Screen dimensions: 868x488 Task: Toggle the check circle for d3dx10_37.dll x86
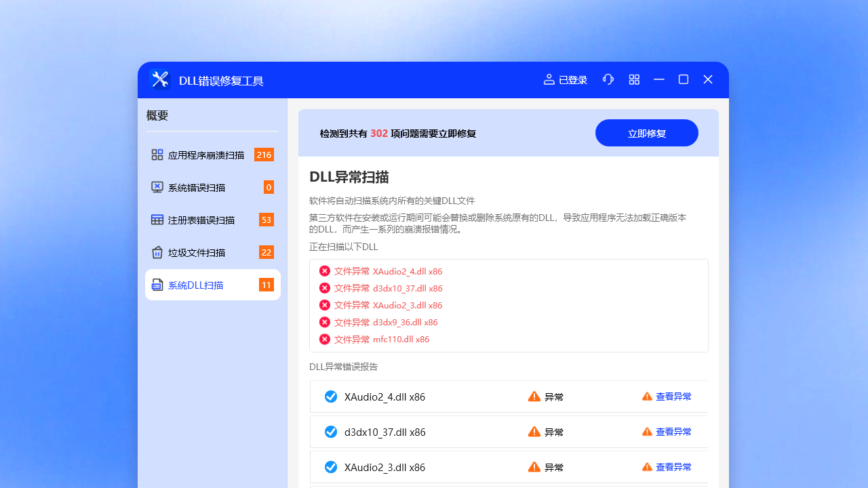[331, 432]
